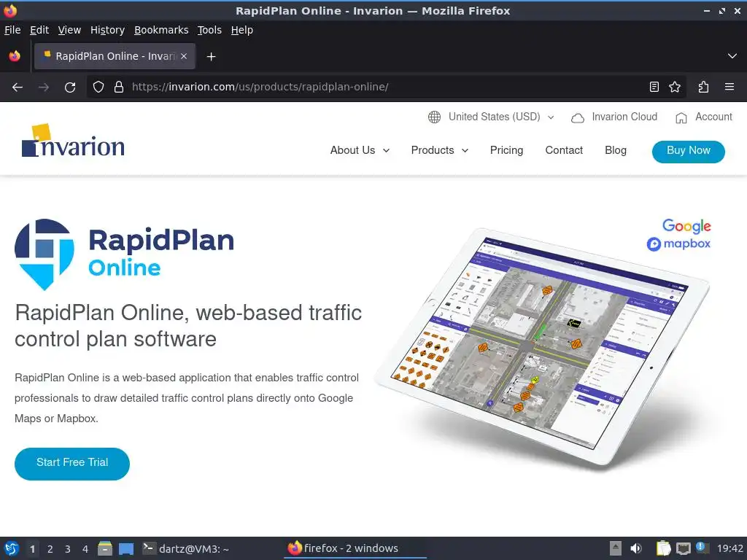
Task: Go back using browser back arrow
Action: click(18, 87)
